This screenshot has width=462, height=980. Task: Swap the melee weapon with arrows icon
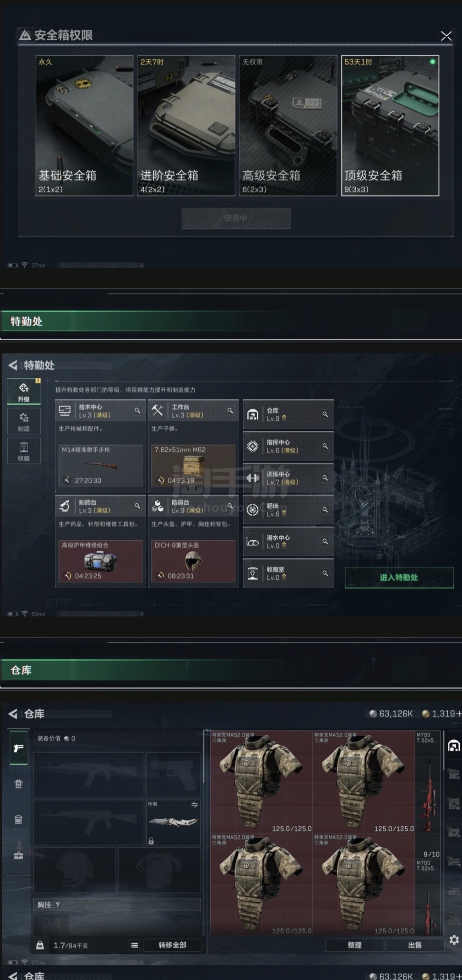point(195,805)
